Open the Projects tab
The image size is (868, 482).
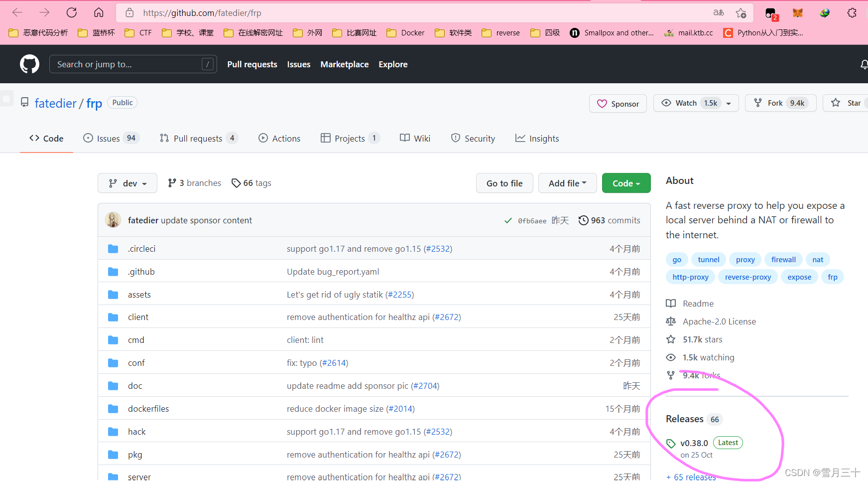[350, 139]
